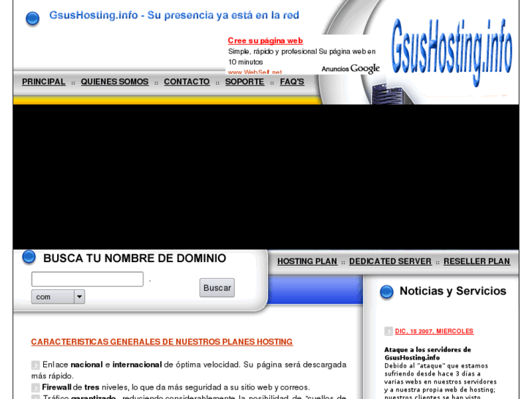Click the GsusHosting.info logo
Image resolution: width=532 pixels, height=399 pixels.
(x=452, y=51)
